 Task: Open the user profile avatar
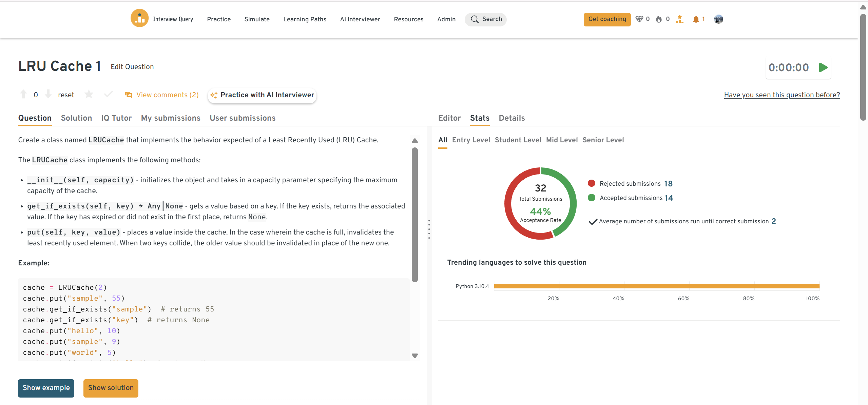point(718,19)
